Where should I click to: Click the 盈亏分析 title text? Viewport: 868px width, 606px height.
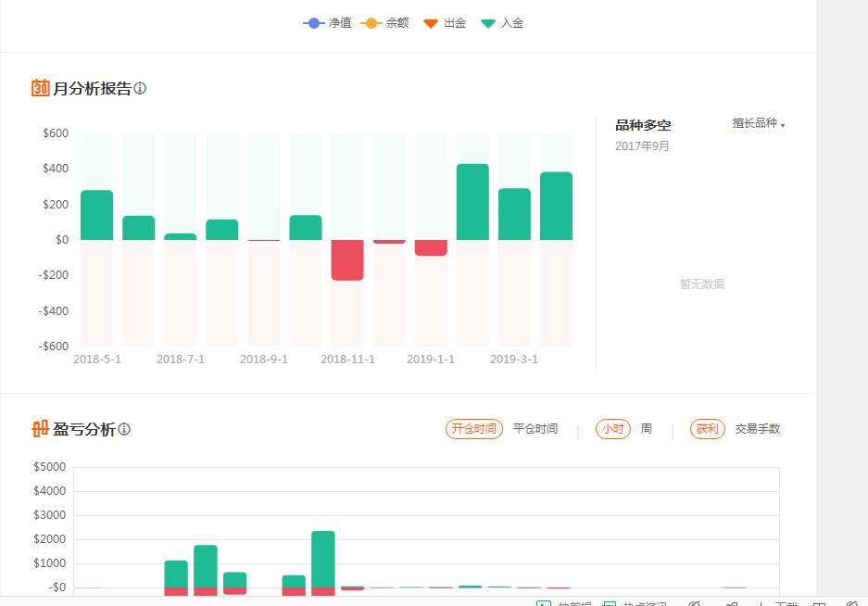pos(84,429)
